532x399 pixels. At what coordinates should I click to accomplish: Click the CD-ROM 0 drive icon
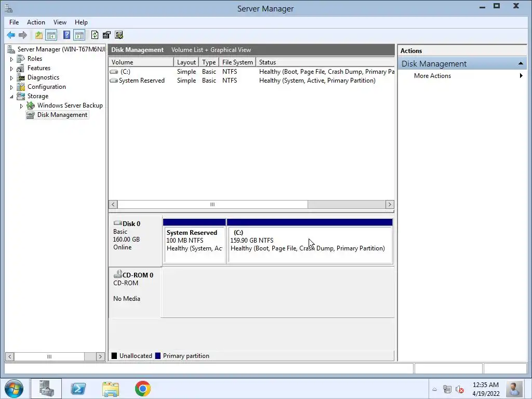click(x=118, y=274)
